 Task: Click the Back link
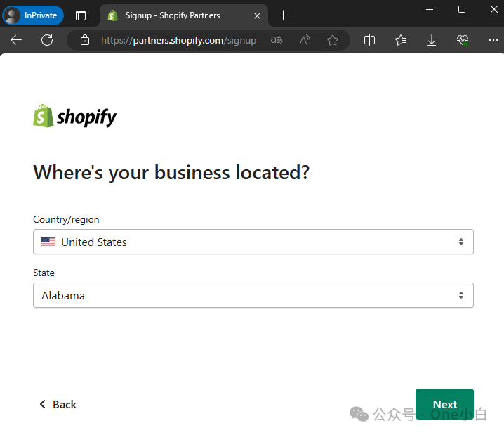pos(58,405)
